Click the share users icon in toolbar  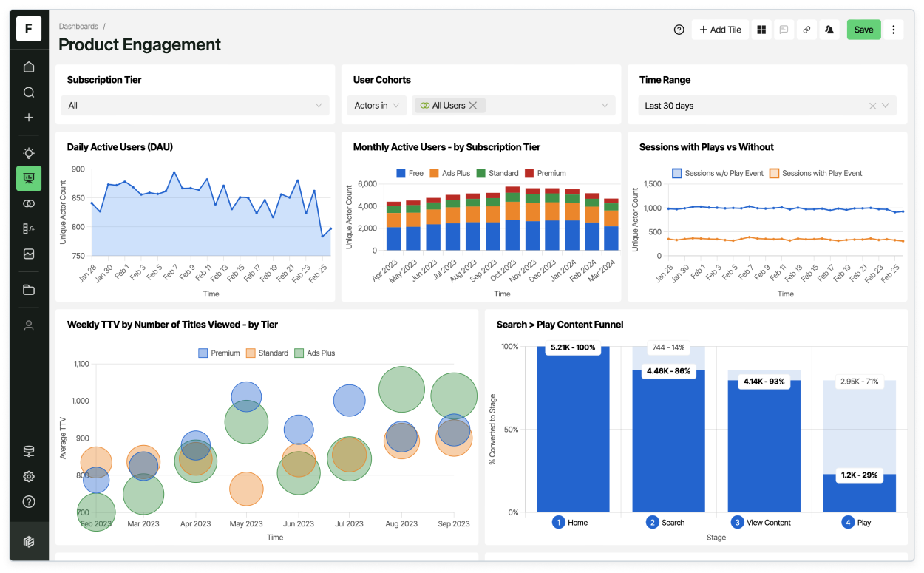(829, 30)
